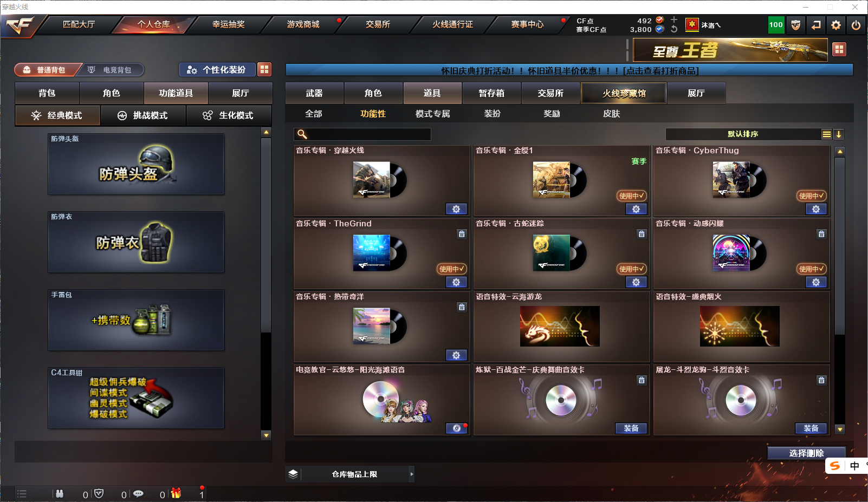Screen dimensions: 868x502
Task: Open the 至尊王者 banner
Action: pyautogui.click(x=730, y=50)
